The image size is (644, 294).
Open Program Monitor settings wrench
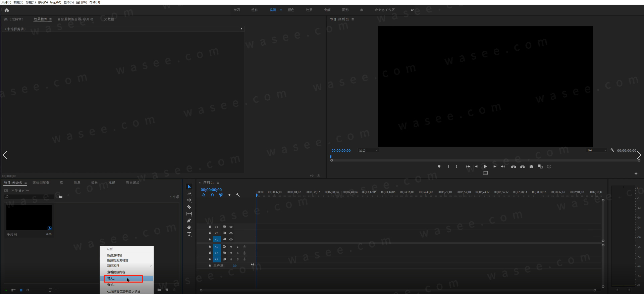(612, 150)
